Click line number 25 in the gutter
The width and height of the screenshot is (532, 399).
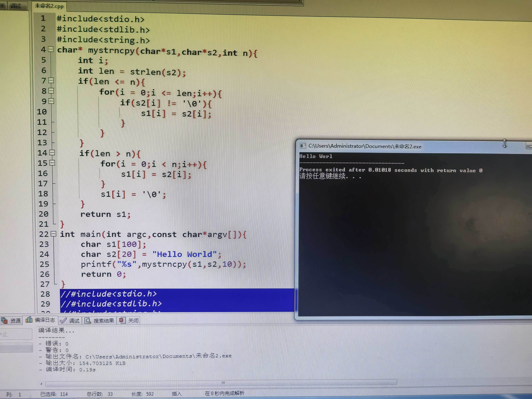(45, 264)
